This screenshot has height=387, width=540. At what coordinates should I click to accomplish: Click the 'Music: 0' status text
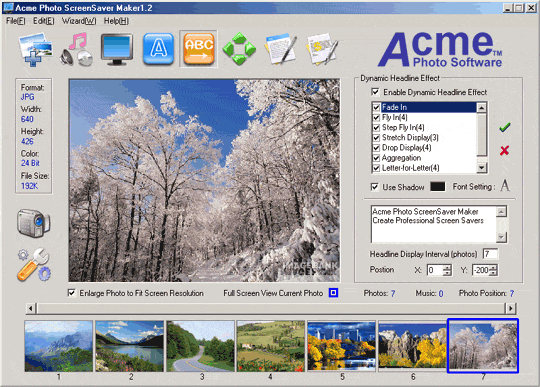point(429,293)
